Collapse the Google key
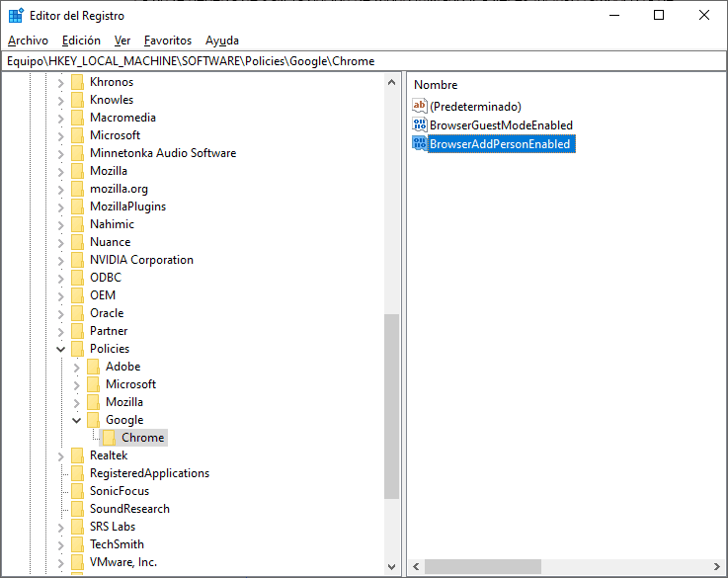This screenshot has width=728, height=578. pyautogui.click(x=77, y=420)
